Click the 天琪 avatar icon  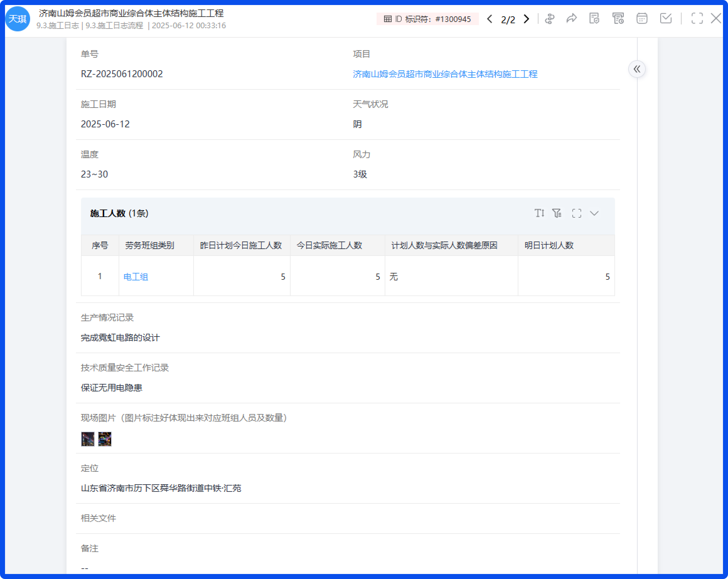[x=18, y=19]
